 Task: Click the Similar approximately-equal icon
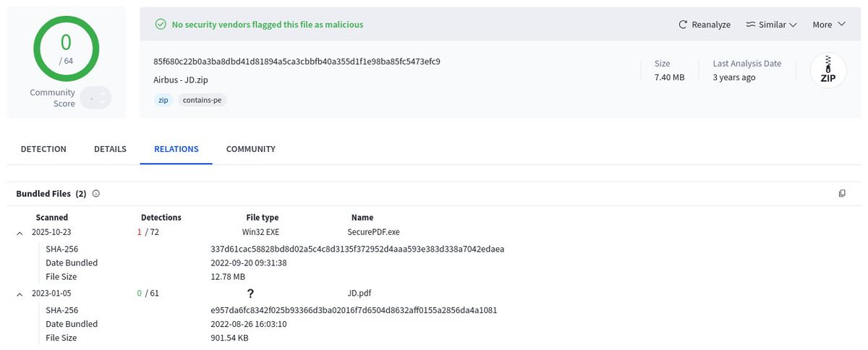tap(750, 25)
